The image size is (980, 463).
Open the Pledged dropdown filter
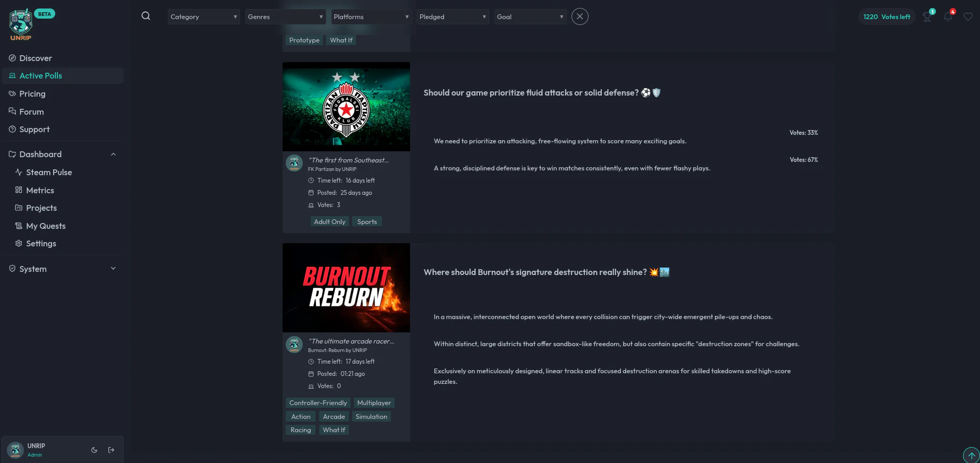click(453, 16)
